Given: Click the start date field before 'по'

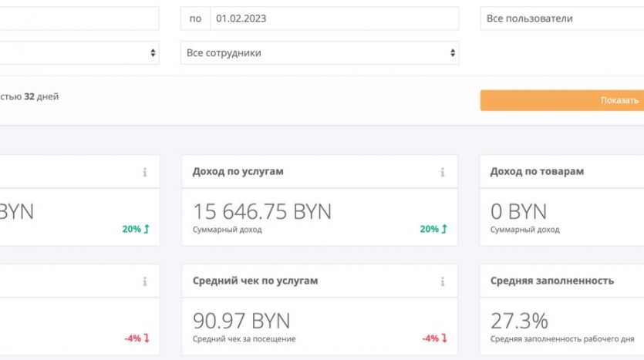Looking at the screenshot, I should pyautogui.click(x=77, y=19).
